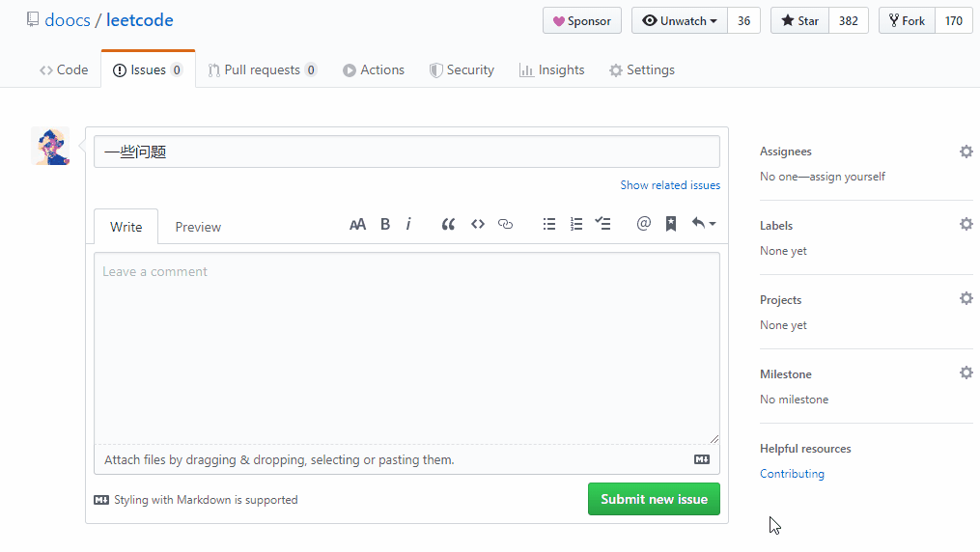View the 382 stargazers count
Image resolution: width=980 pixels, height=552 pixels.
(848, 20)
